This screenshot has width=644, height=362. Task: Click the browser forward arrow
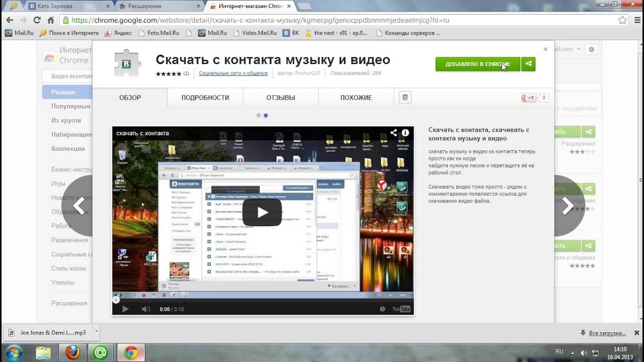point(23,20)
